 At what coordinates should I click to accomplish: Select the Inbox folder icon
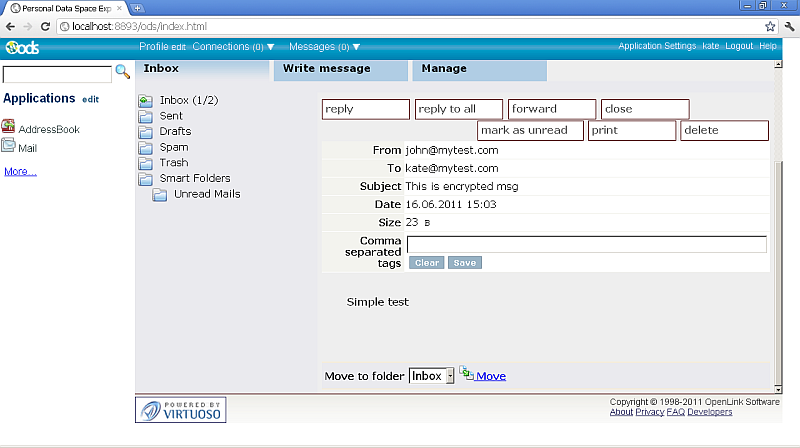pyautogui.click(x=146, y=101)
